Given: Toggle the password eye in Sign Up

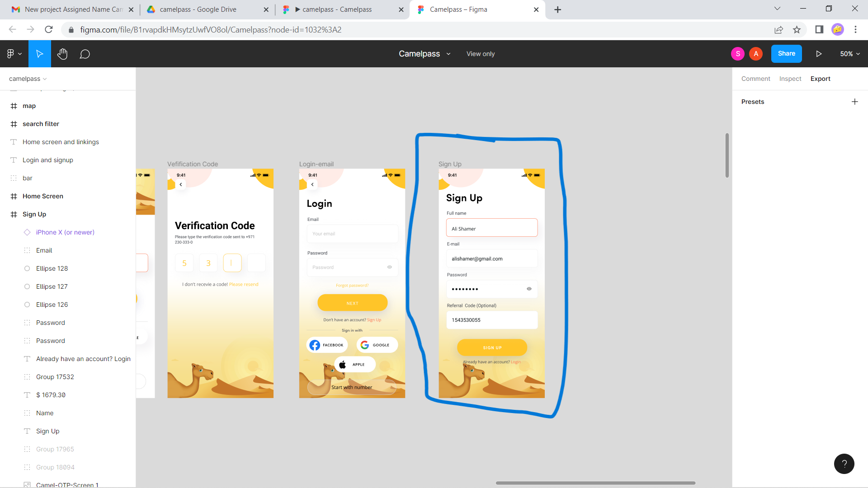Looking at the screenshot, I should 529,289.
